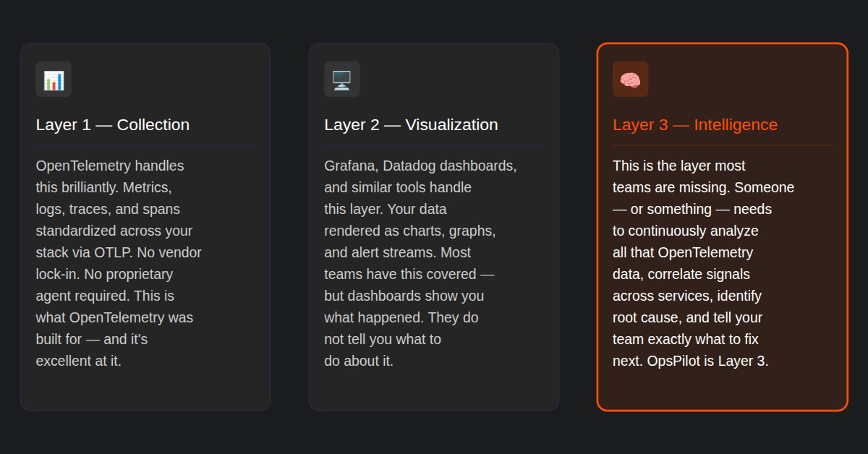The width and height of the screenshot is (868, 454).
Task: Click the line "do about it."
Action: coord(359,361)
